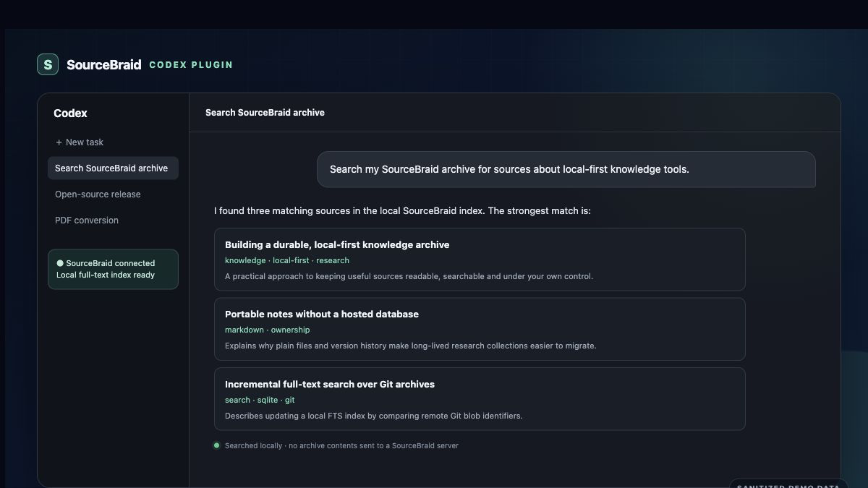Image resolution: width=868 pixels, height=488 pixels.
Task: Click description 'Describes updating a local FTS index'
Action: pyautogui.click(x=373, y=416)
